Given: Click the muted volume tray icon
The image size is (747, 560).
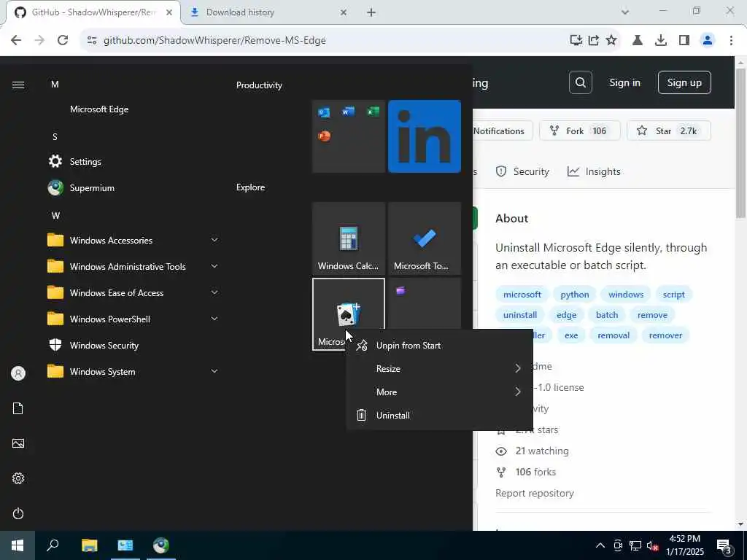Looking at the screenshot, I should (652, 545).
